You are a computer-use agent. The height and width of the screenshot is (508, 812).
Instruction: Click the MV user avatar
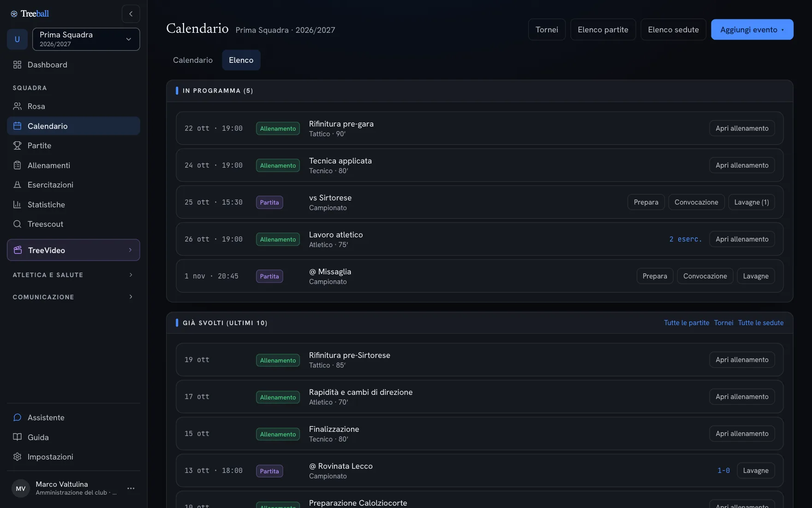[x=21, y=488]
